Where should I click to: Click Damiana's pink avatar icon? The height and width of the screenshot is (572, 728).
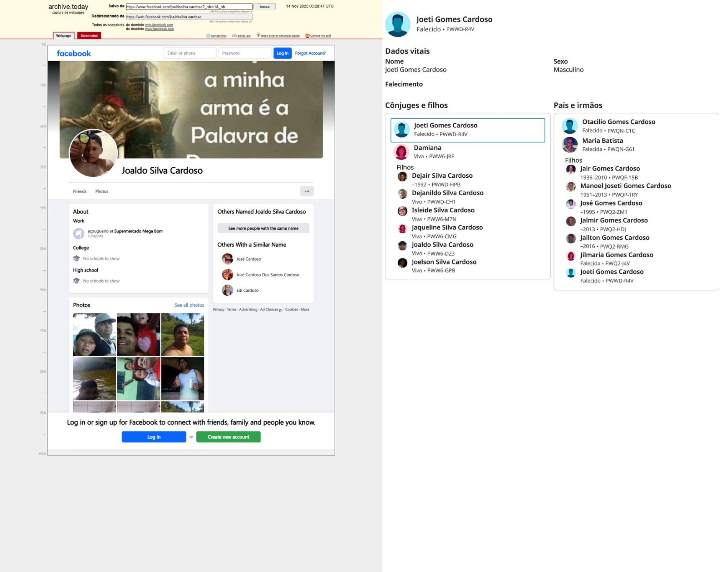coord(401,152)
